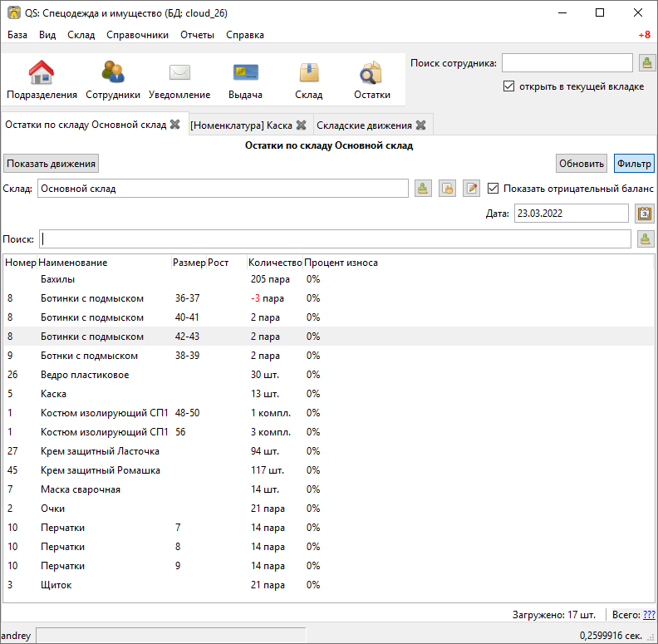Open the Вид menu
658x644 pixels.
click(47, 35)
